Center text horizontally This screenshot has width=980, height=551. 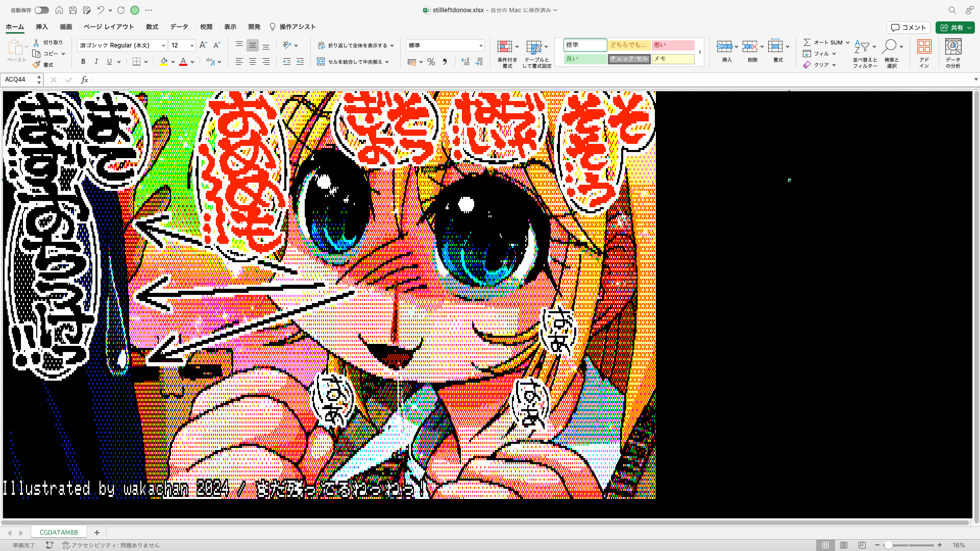click(x=253, y=62)
